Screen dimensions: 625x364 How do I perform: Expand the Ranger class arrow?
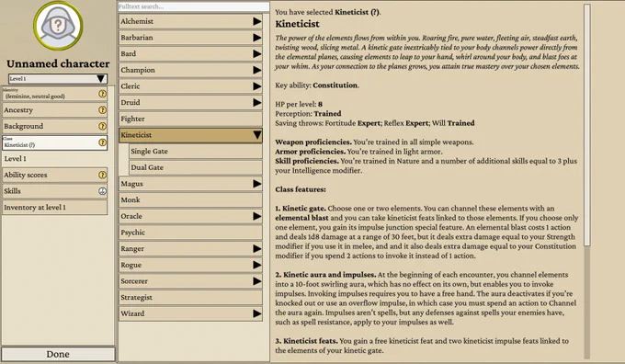[x=257, y=249]
